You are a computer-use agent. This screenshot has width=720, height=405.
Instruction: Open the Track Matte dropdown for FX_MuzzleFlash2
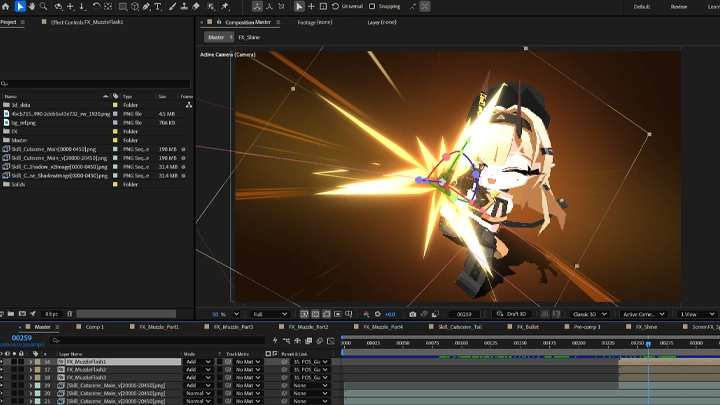pyautogui.click(x=248, y=370)
